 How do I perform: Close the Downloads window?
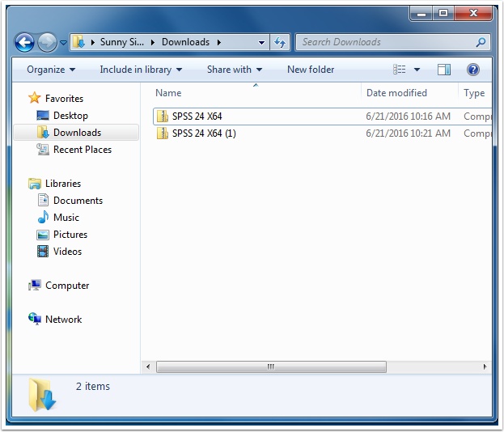coord(473,14)
